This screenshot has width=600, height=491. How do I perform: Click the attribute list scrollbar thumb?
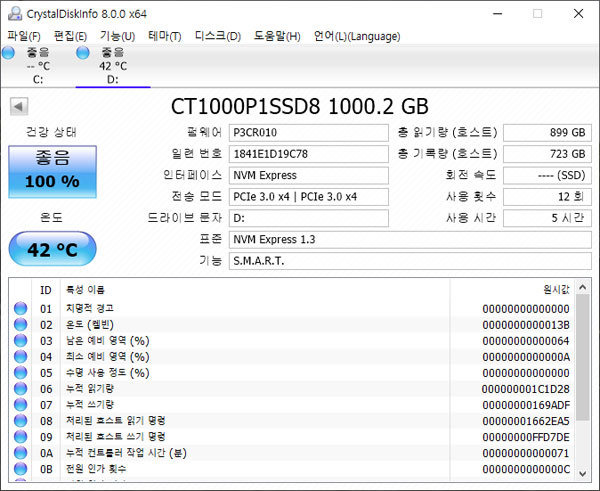click(583, 357)
